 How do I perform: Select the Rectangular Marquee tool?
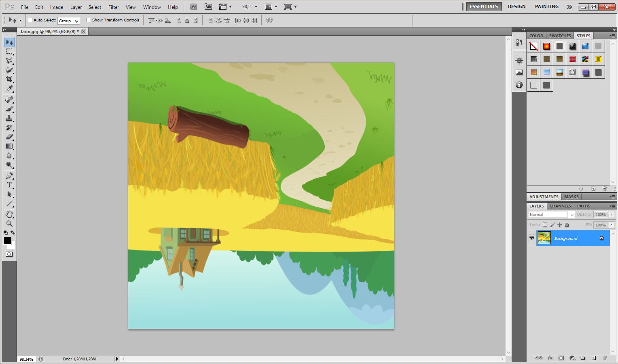(9, 51)
